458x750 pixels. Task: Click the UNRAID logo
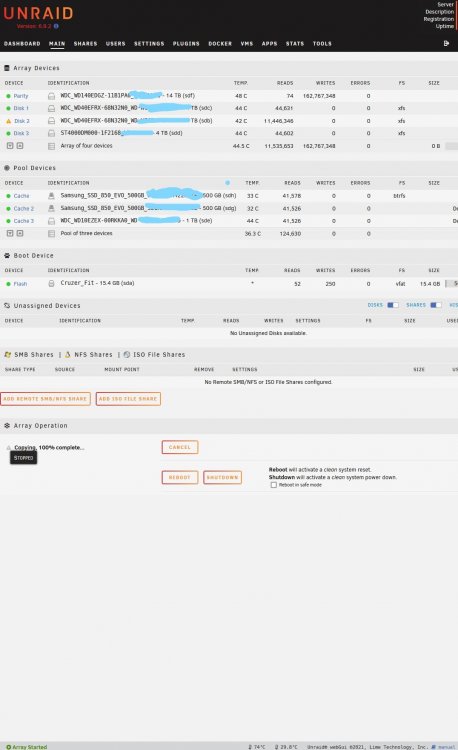coord(38,13)
